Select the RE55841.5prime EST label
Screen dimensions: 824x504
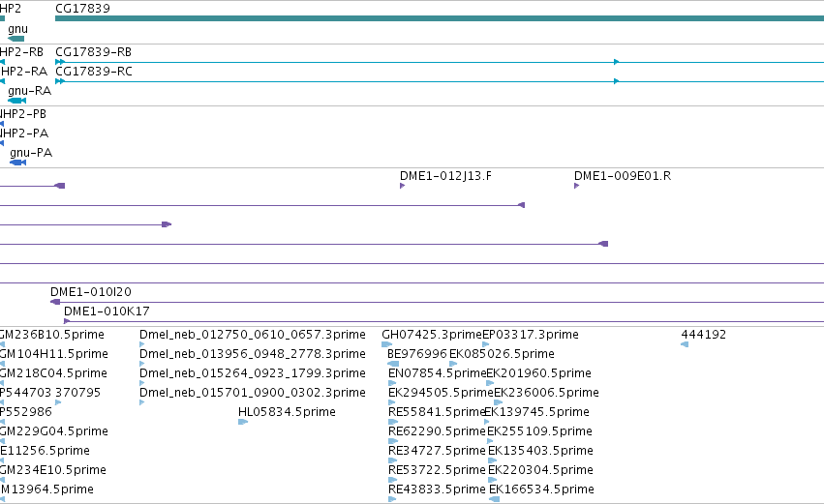click(x=436, y=412)
